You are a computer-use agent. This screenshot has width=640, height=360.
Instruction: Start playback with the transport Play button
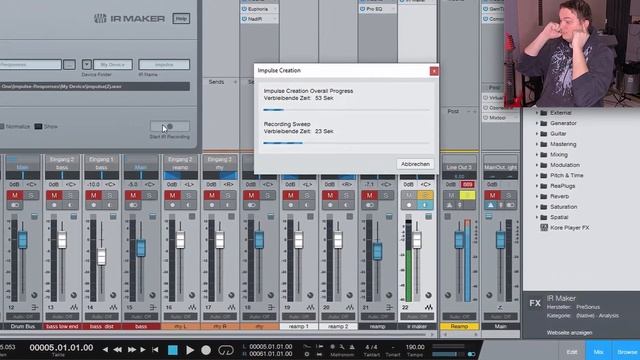tap(190, 350)
